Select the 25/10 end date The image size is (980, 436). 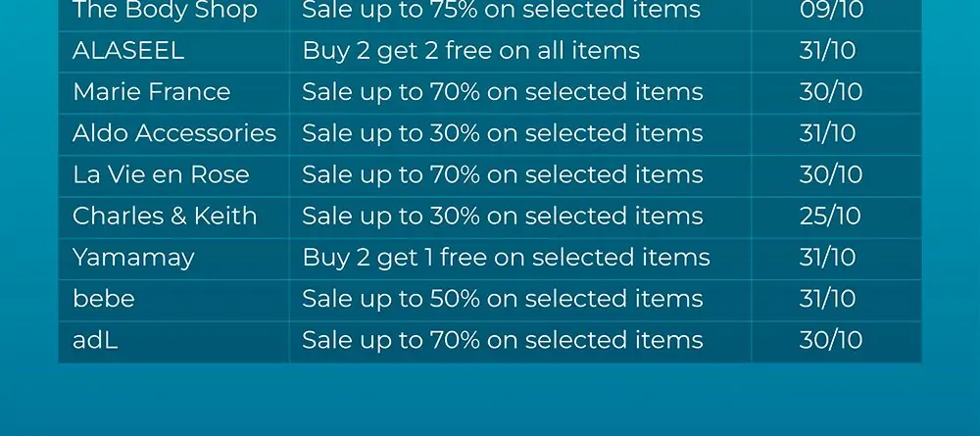pos(830,216)
